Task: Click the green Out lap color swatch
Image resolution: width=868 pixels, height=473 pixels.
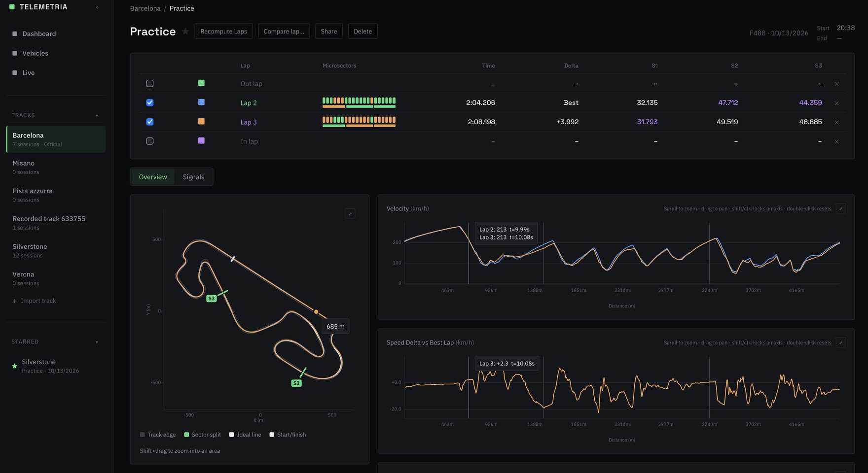Action: tap(201, 83)
